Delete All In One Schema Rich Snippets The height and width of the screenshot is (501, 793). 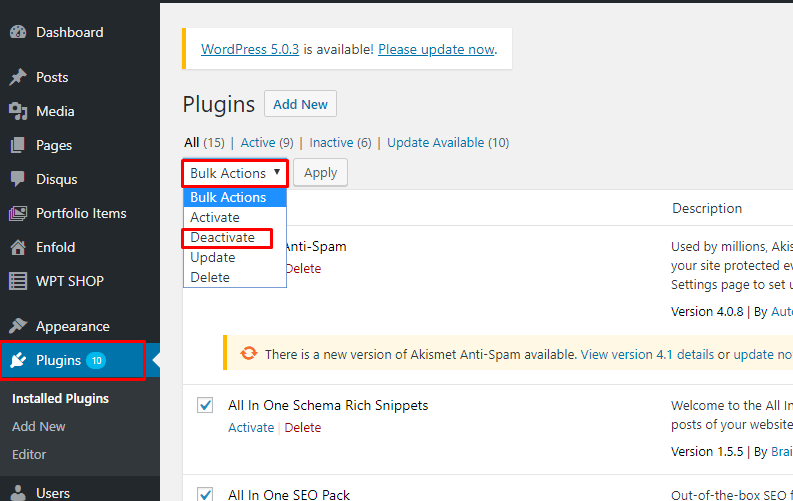pyautogui.click(x=302, y=427)
